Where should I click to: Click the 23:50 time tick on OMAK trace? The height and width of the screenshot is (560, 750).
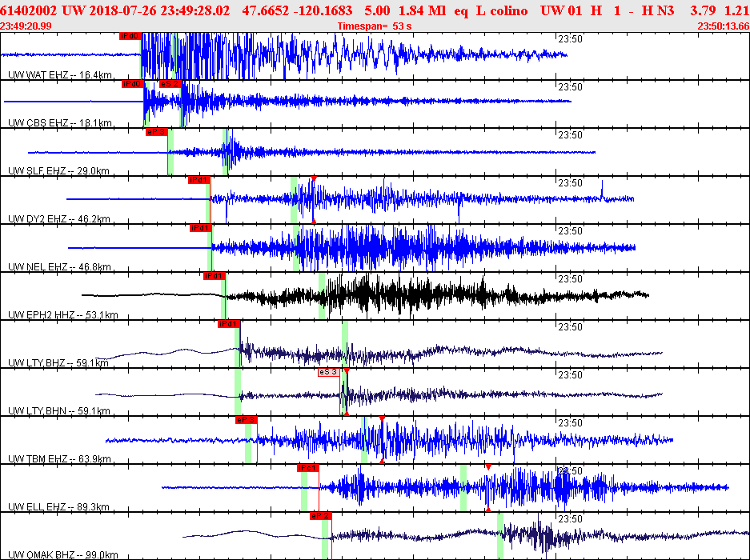click(570, 519)
